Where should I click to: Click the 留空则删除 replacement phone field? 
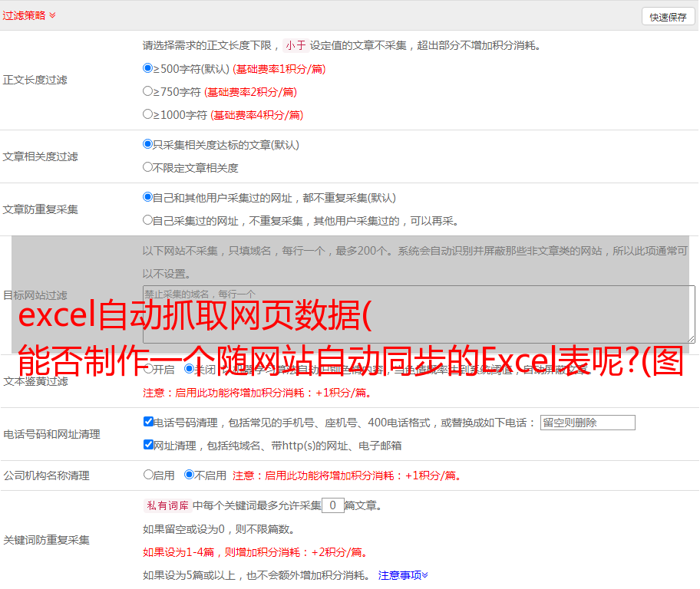(x=587, y=423)
